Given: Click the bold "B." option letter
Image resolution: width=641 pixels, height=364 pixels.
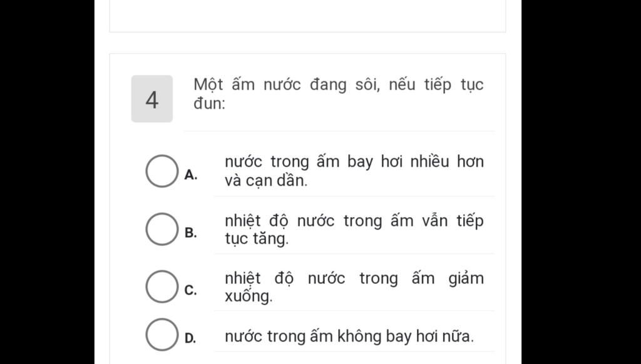Looking at the screenshot, I should tap(191, 233).
